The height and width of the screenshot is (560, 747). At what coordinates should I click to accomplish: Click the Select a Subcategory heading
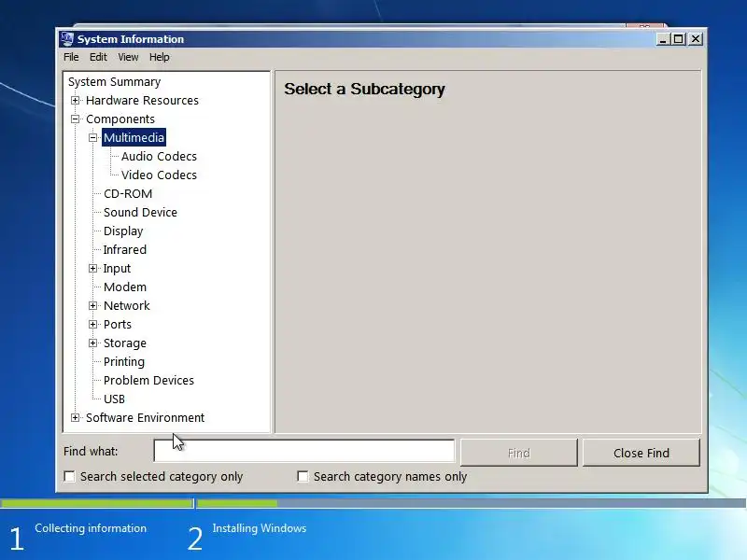coord(364,89)
